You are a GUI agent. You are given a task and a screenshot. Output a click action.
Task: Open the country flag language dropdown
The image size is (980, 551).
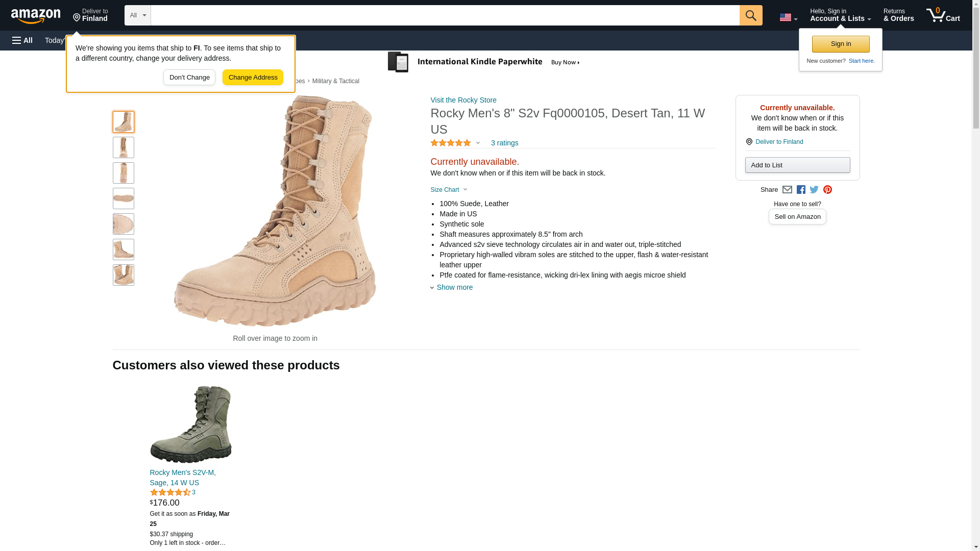pos(788,17)
